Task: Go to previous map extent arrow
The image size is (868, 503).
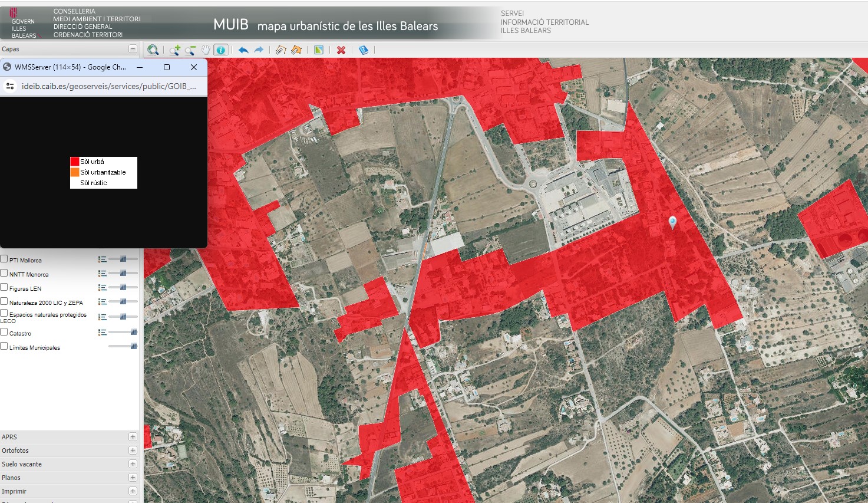Action: point(243,50)
